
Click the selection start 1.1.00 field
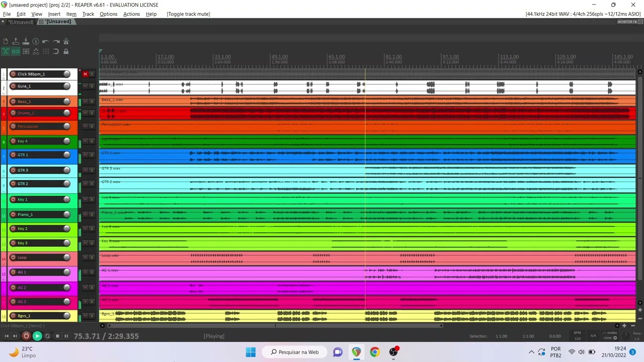[501, 336]
